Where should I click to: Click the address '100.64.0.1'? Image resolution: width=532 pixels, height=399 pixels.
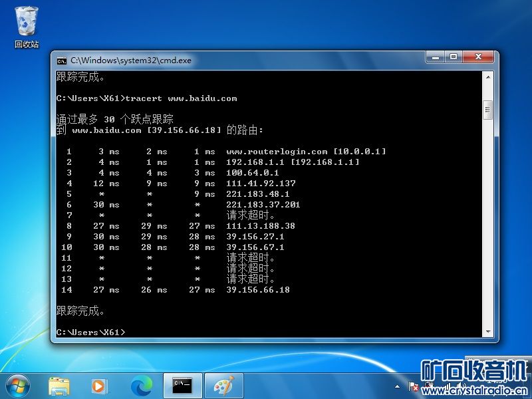click(x=253, y=173)
